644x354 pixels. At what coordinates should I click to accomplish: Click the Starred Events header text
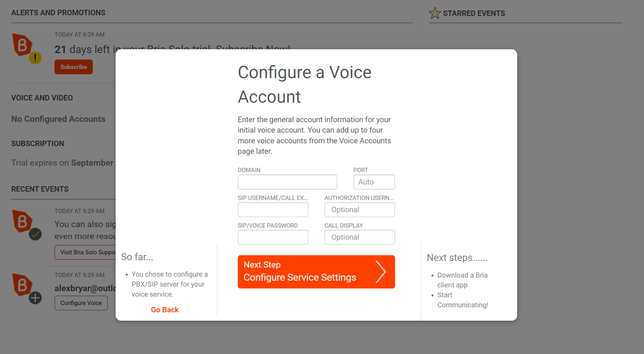tap(474, 13)
